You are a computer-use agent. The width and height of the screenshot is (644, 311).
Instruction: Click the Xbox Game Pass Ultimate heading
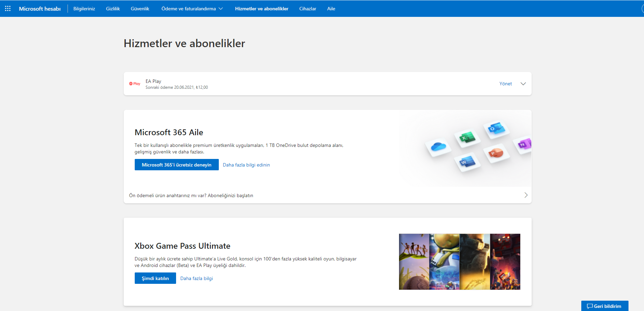(x=182, y=246)
